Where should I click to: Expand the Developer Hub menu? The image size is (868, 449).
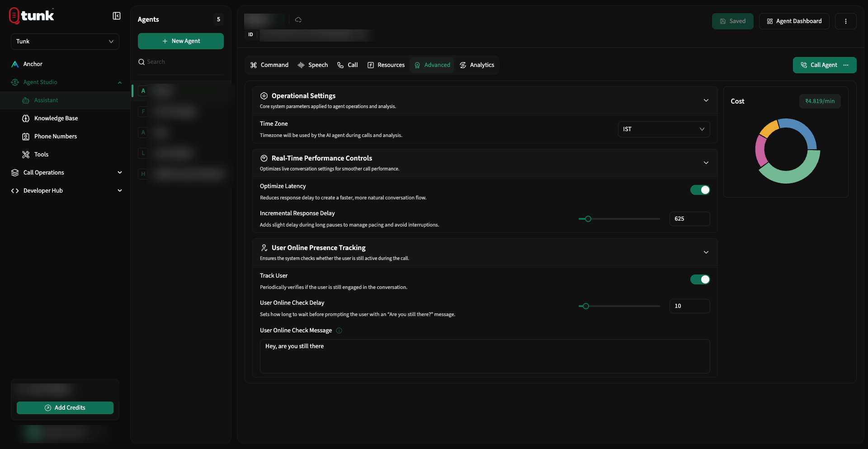click(120, 191)
